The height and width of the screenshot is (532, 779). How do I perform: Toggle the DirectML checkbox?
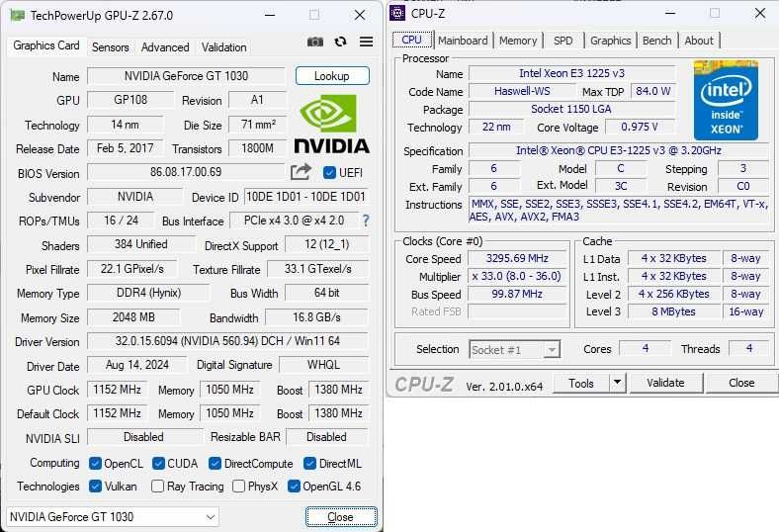[x=309, y=464]
